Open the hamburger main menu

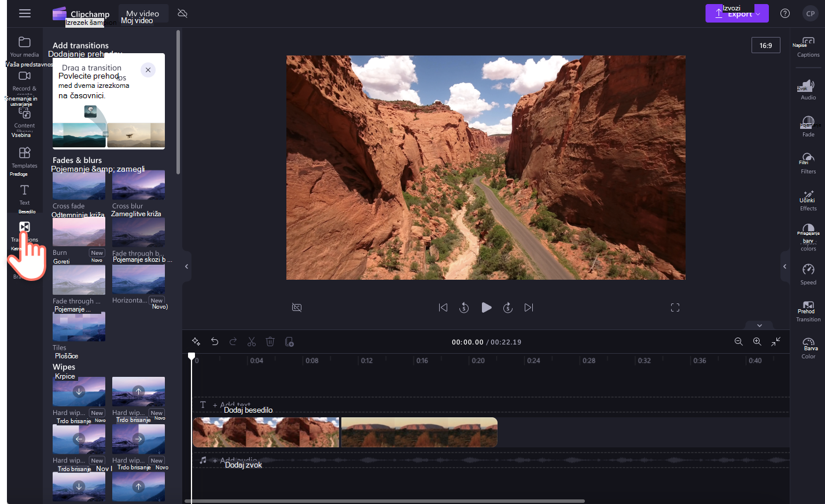coord(24,13)
